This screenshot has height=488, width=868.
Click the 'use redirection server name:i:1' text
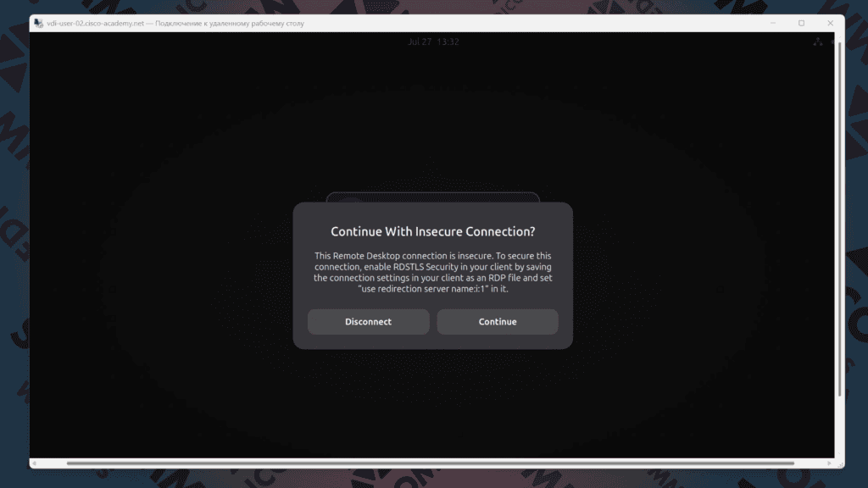[x=424, y=289]
